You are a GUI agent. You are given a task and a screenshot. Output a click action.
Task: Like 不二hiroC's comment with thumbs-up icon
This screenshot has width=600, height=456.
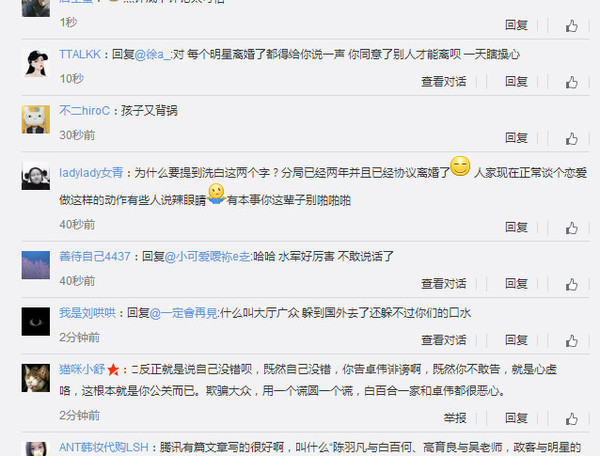coord(572,138)
